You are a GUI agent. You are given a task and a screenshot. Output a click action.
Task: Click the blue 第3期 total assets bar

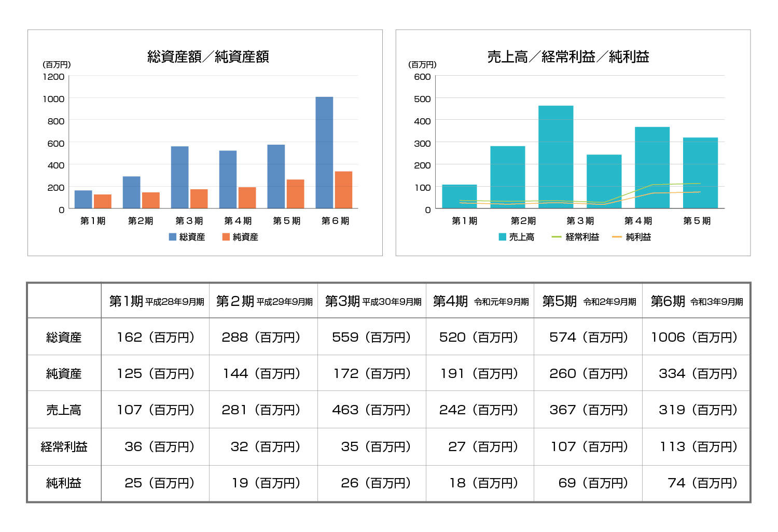click(x=180, y=177)
